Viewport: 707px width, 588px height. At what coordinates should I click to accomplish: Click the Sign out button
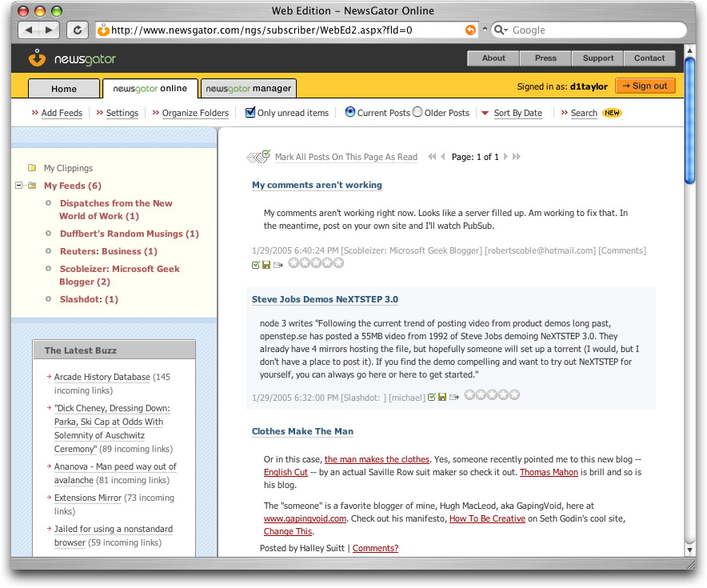645,86
